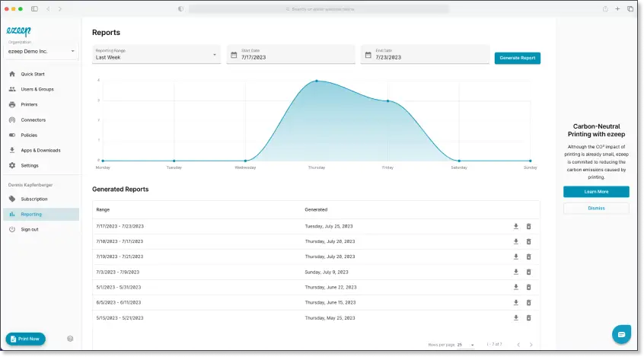
Task: Click the End Date calendar icon
Action: [368, 55]
